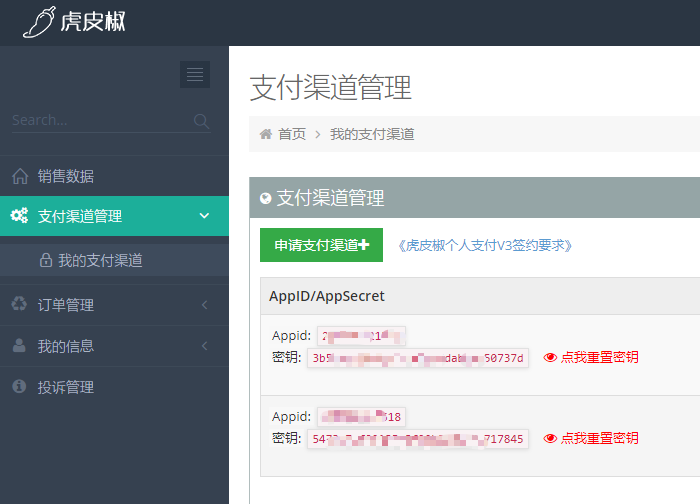
Task: Expand the 订单管理 menu arrow
Action: pos(204,305)
